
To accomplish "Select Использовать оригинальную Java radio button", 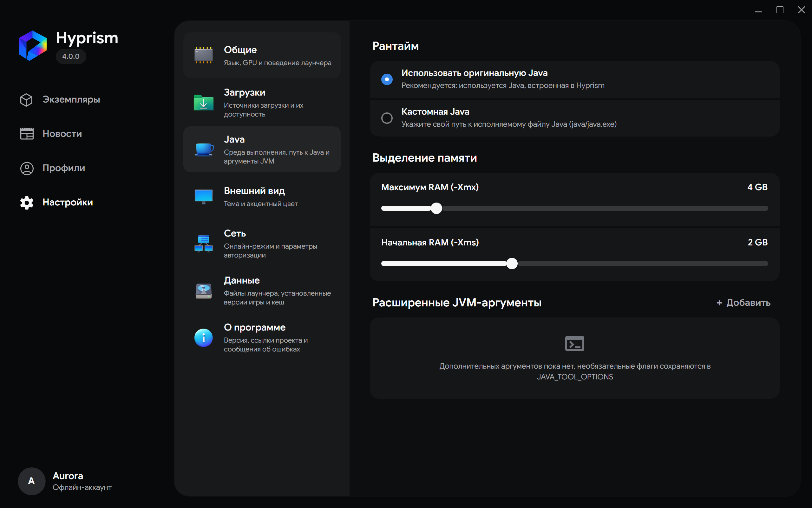I will coord(387,79).
